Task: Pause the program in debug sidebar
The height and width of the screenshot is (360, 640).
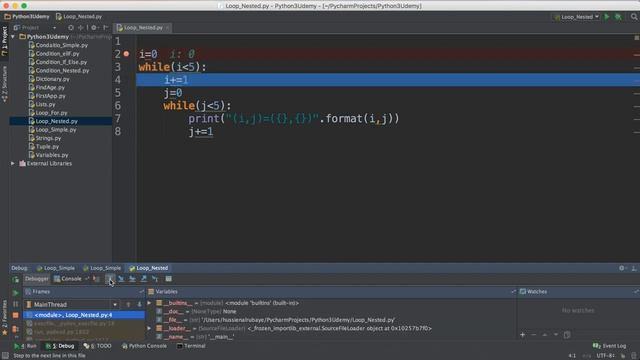Action: click(x=16, y=304)
